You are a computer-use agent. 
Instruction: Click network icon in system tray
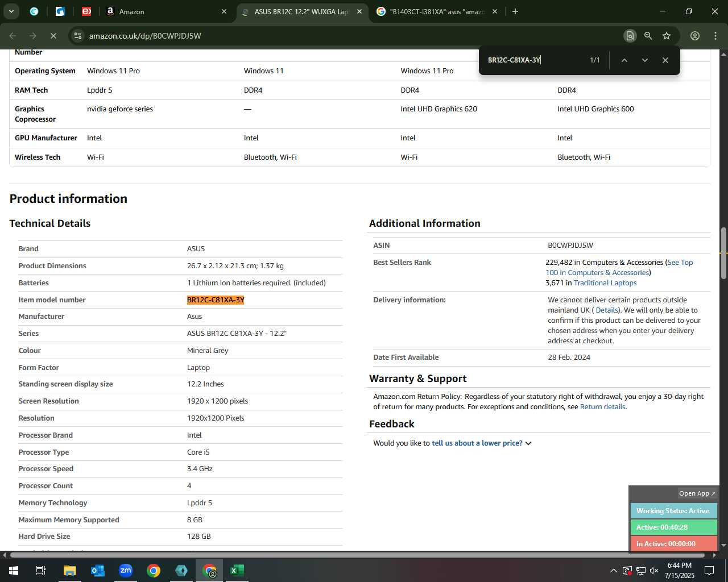tap(640, 571)
